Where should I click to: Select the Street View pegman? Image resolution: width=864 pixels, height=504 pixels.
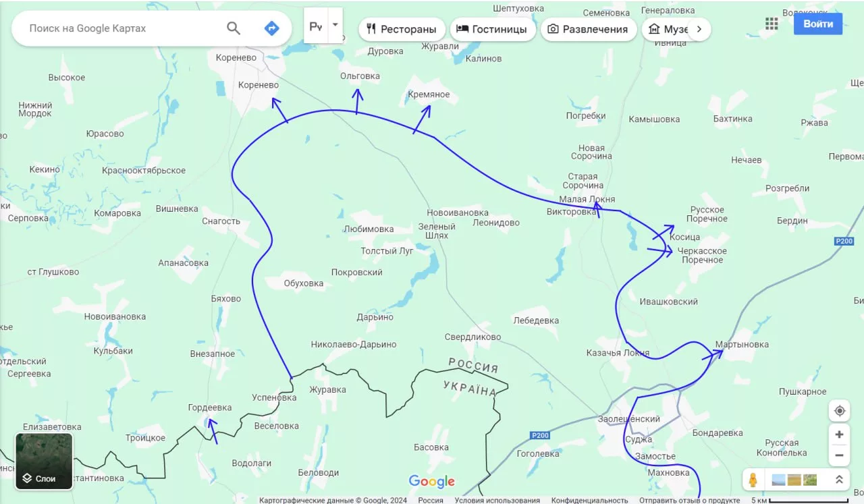[x=753, y=480]
